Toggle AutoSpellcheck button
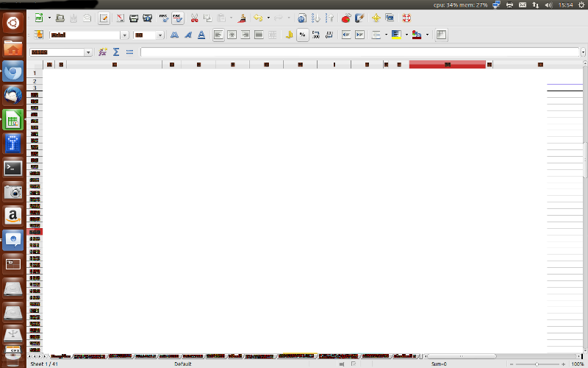This screenshot has height=368, width=588. click(177, 18)
